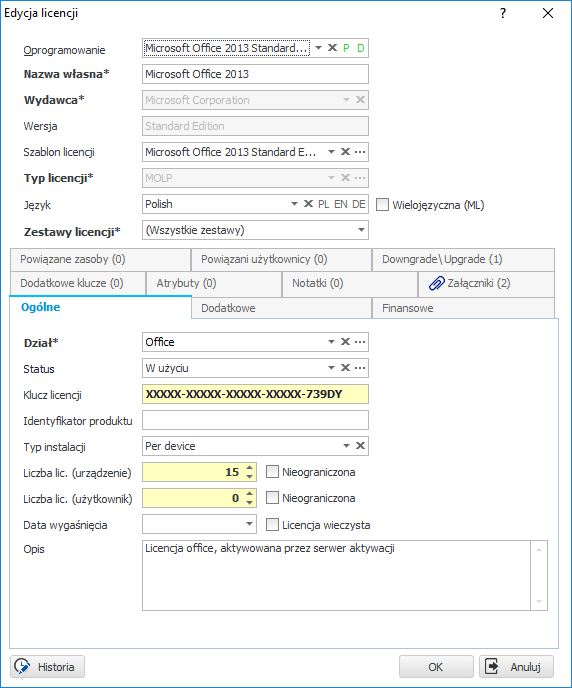Screen dimensions: 572x688
Task: Open the Typ instalacji dropdown
Action: coord(347,446)
